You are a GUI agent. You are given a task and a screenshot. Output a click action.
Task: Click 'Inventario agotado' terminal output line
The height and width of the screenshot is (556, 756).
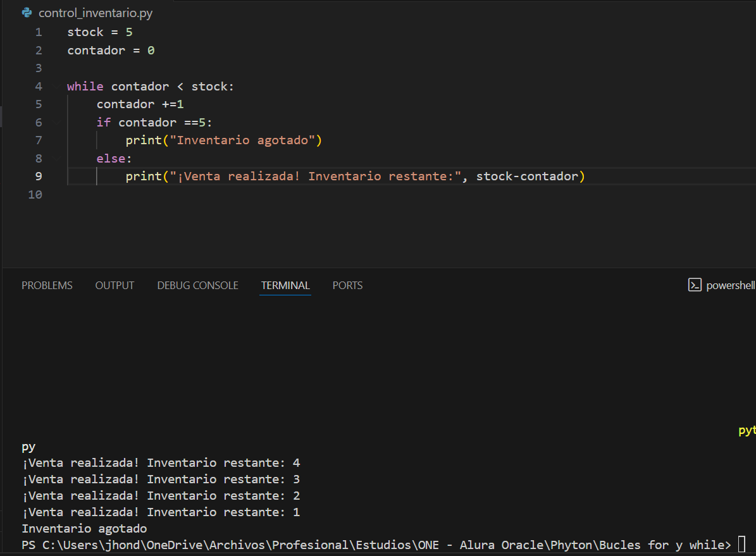coord(84,528)
